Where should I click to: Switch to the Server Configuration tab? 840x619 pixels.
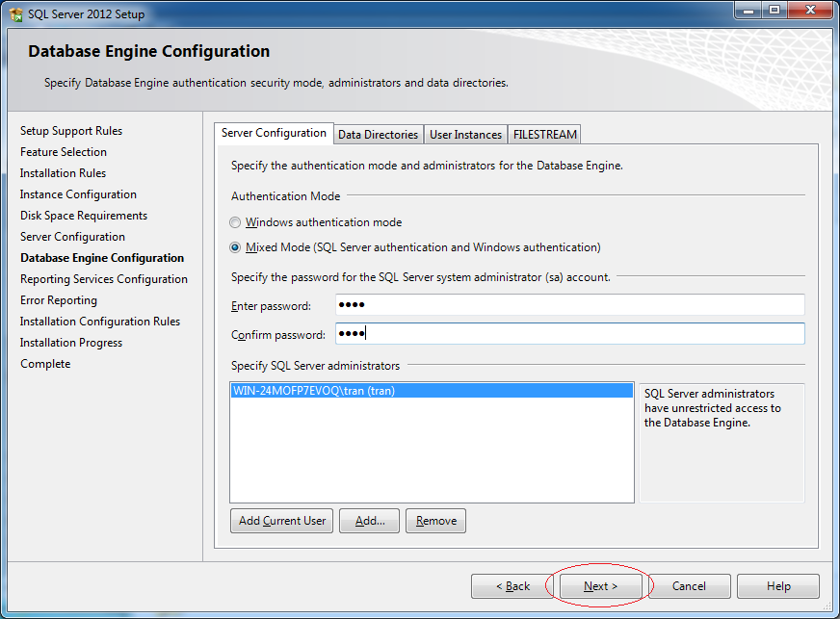[274, 133]
